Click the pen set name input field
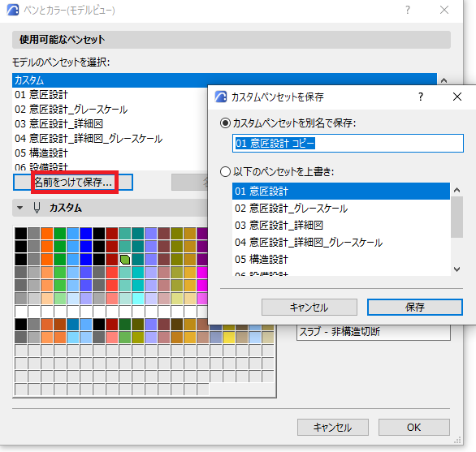Image resolution: width=476 pixels, height=452 pixels. pos(348,143)
